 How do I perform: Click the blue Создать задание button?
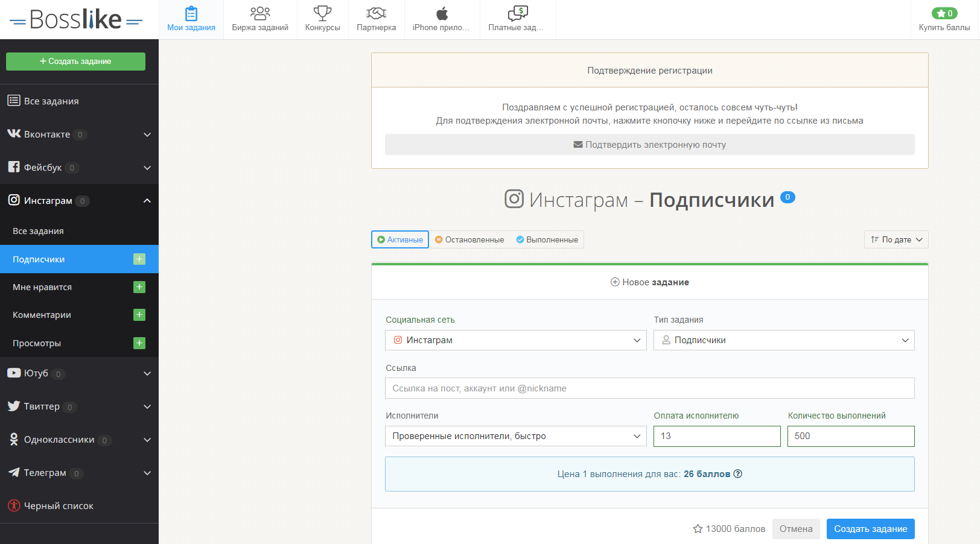coord(870,529)
